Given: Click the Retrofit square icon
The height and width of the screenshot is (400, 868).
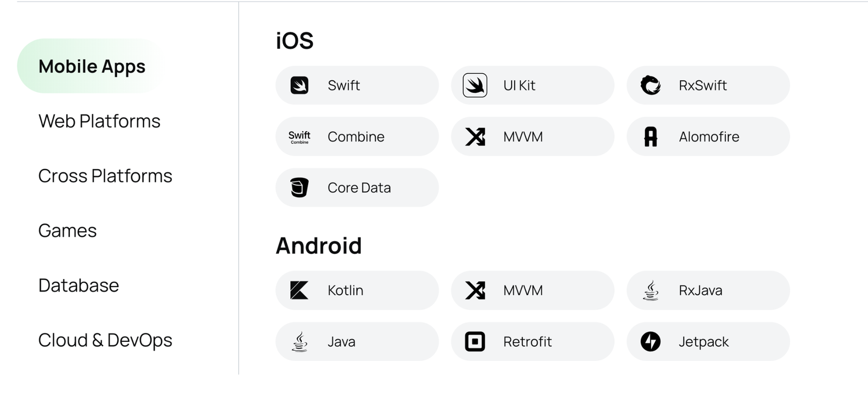Looking at the screenshot, I should point(475,341).
